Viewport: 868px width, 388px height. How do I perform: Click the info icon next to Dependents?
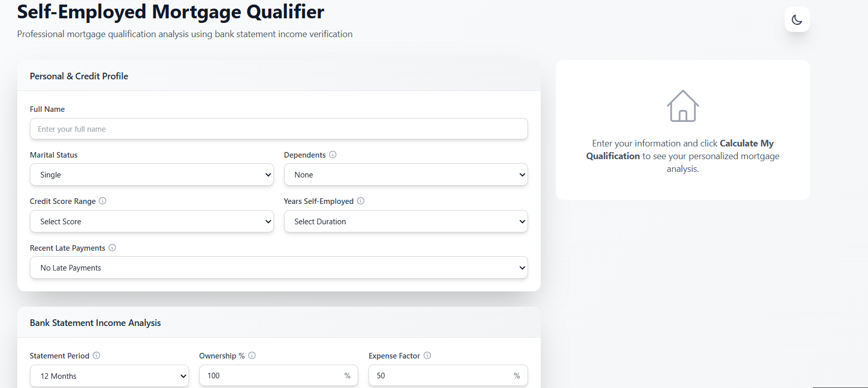333,155
